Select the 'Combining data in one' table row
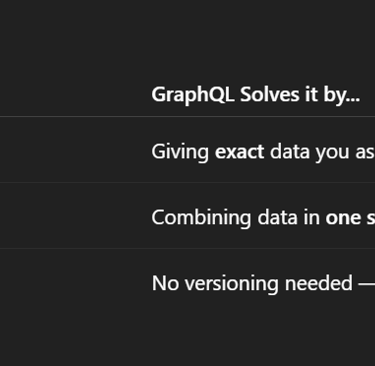This screenshot has height=366, width=375. [187, 216]
